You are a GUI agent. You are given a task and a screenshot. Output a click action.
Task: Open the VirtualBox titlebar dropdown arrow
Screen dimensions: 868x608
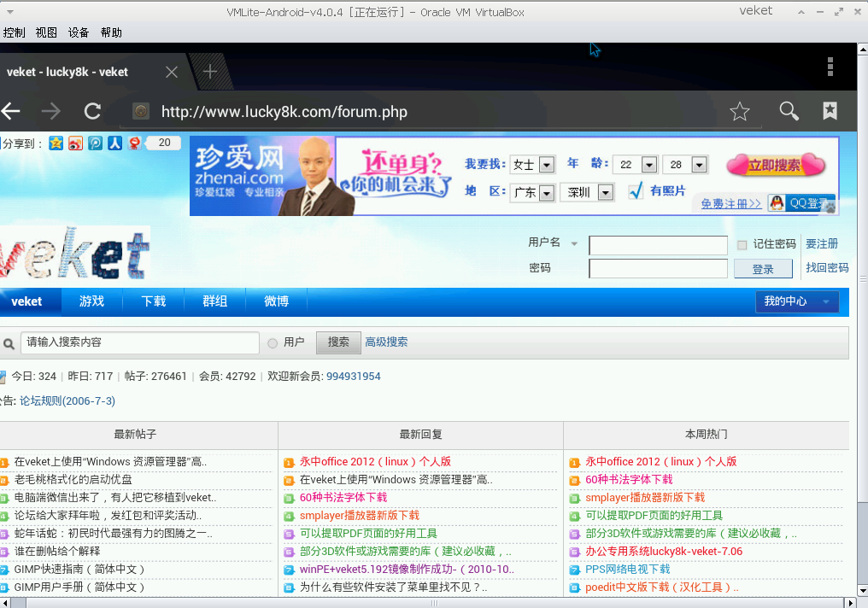[10, 12]
